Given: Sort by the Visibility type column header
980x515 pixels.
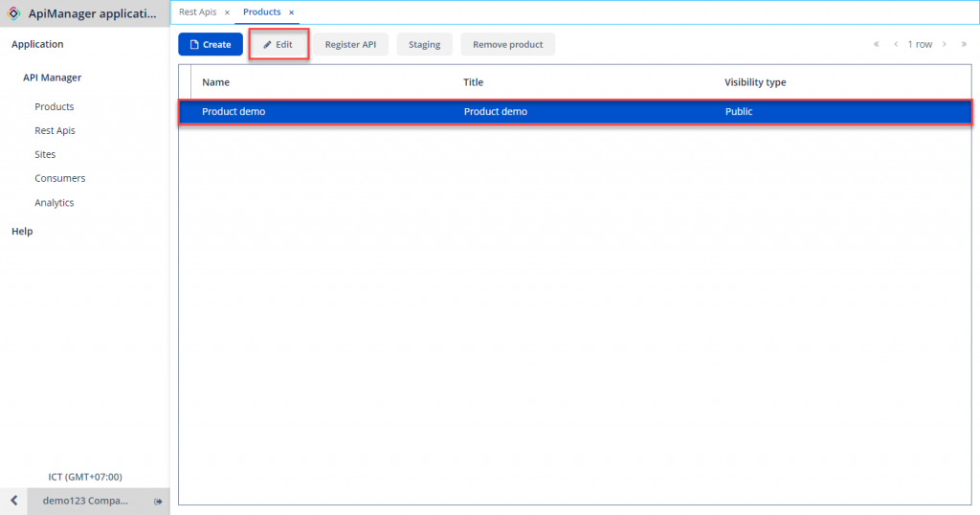Looking at the screenshot, I should click(x=755, y=82).
